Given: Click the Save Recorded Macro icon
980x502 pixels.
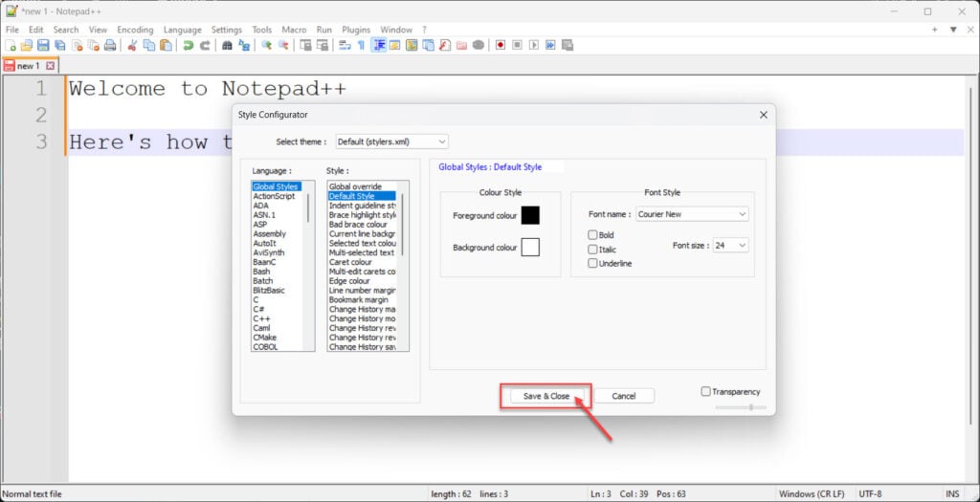Looking at the screenshot, I should point(568,45).
